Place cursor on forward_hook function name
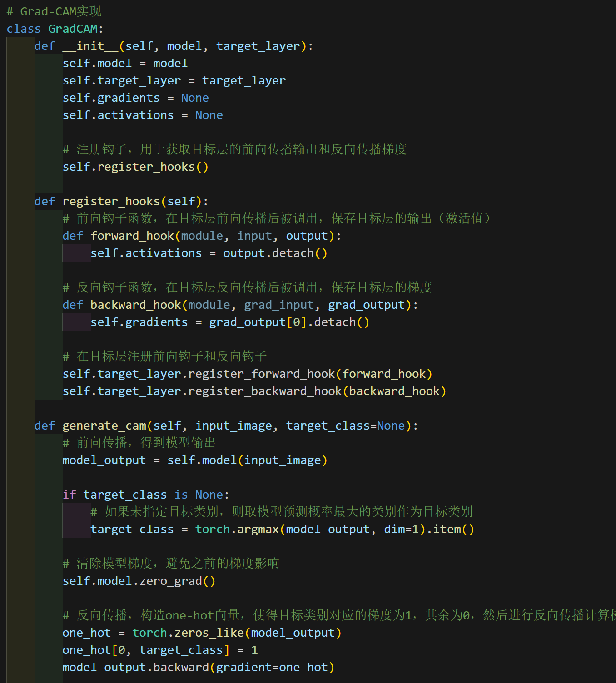This screenshot has height=683, width=616. click(x=132, y=235)
